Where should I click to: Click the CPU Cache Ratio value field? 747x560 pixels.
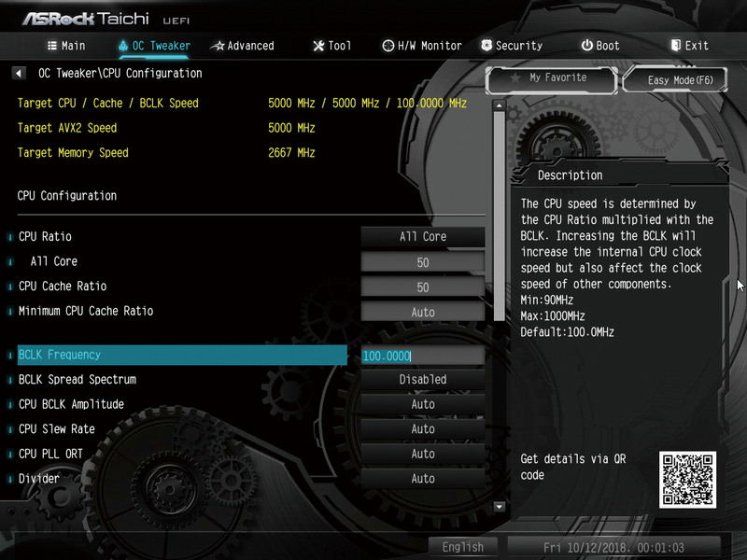pos(423,287)
